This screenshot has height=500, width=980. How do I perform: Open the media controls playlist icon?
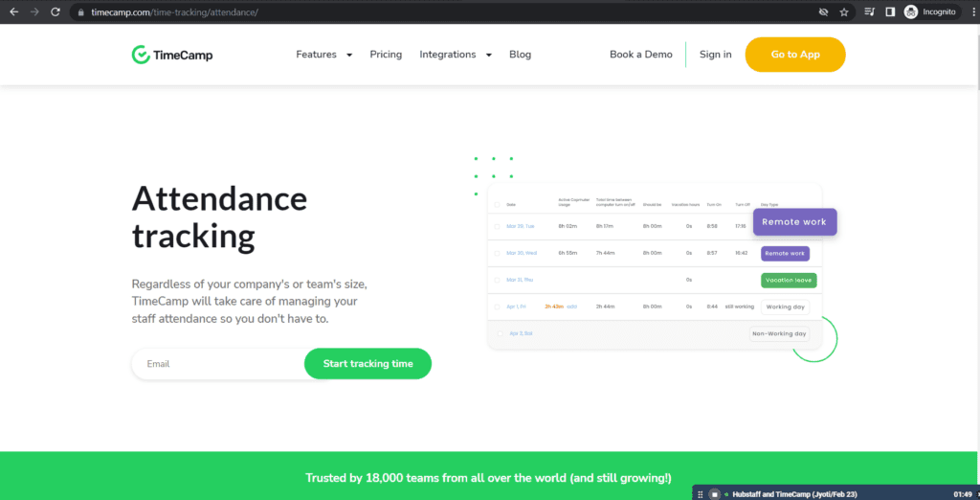point(869,11)
